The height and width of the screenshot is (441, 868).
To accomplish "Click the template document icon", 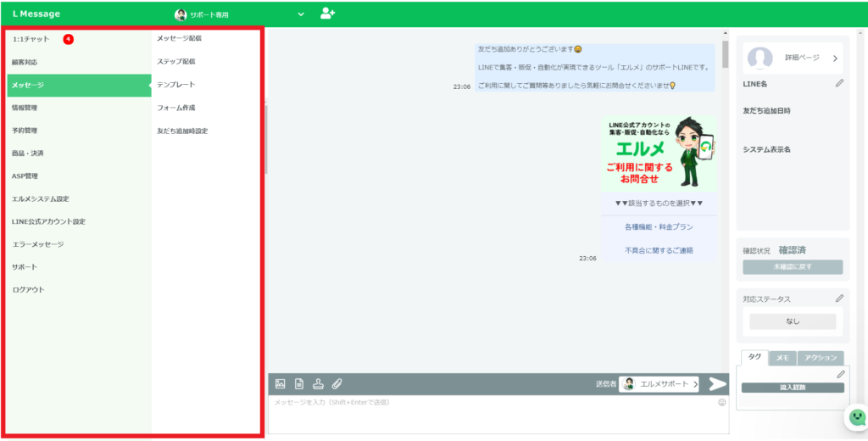I will coord(299,383).
